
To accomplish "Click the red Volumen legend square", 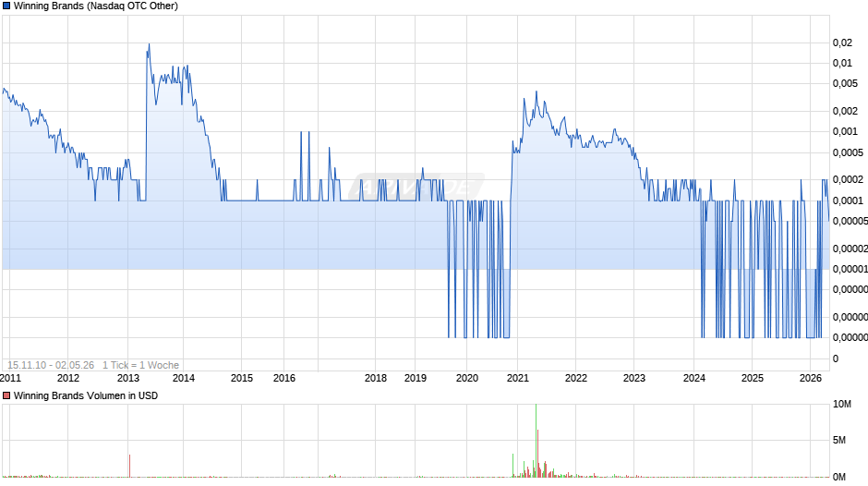I will point(6,395).
